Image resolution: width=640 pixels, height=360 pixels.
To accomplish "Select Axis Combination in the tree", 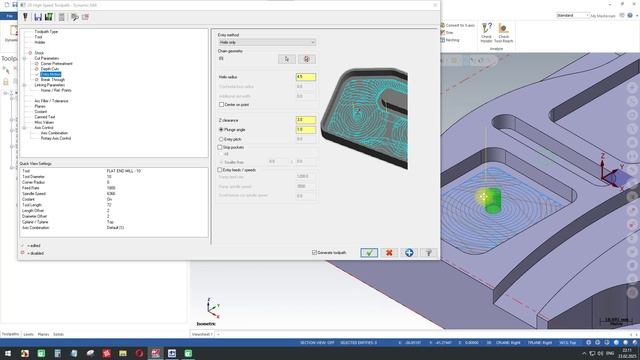I will click(54, 133).
